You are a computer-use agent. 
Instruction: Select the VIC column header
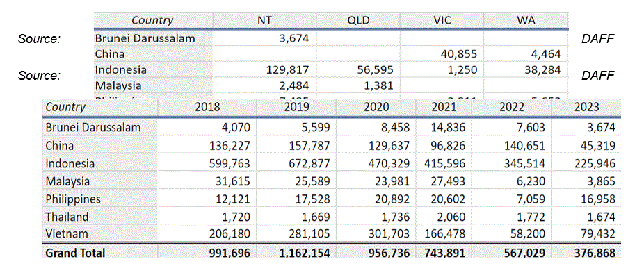pyautogui.click(x=442, y=21)
